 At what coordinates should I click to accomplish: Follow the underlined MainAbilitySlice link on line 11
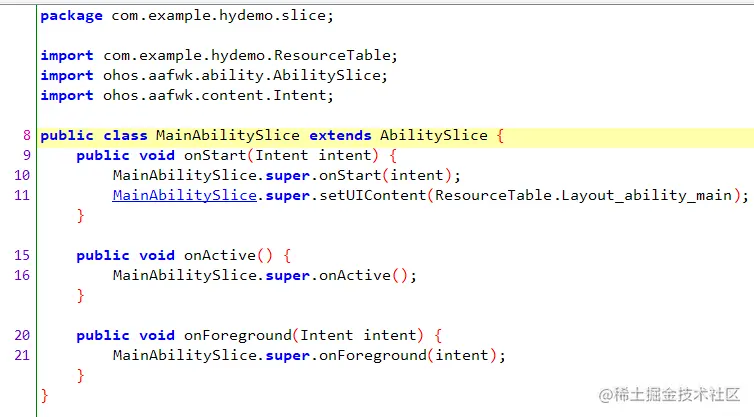(x=185, y=195)
